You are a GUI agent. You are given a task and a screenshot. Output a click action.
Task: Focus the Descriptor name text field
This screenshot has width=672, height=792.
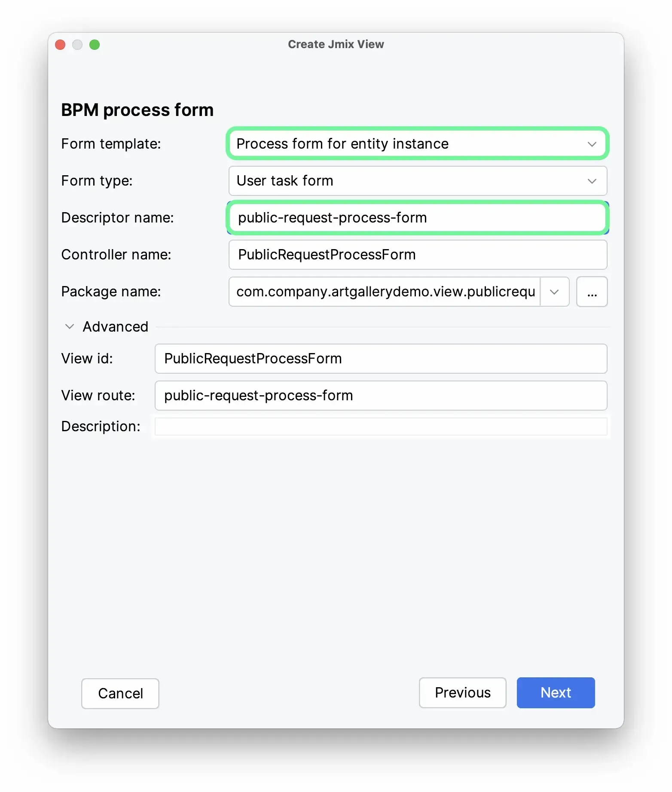coord(417,218)
